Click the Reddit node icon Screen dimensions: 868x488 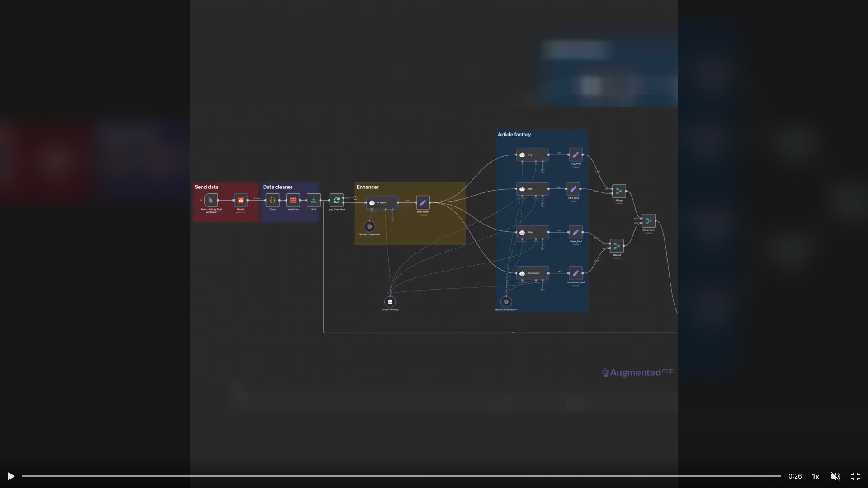coord(241,200)
